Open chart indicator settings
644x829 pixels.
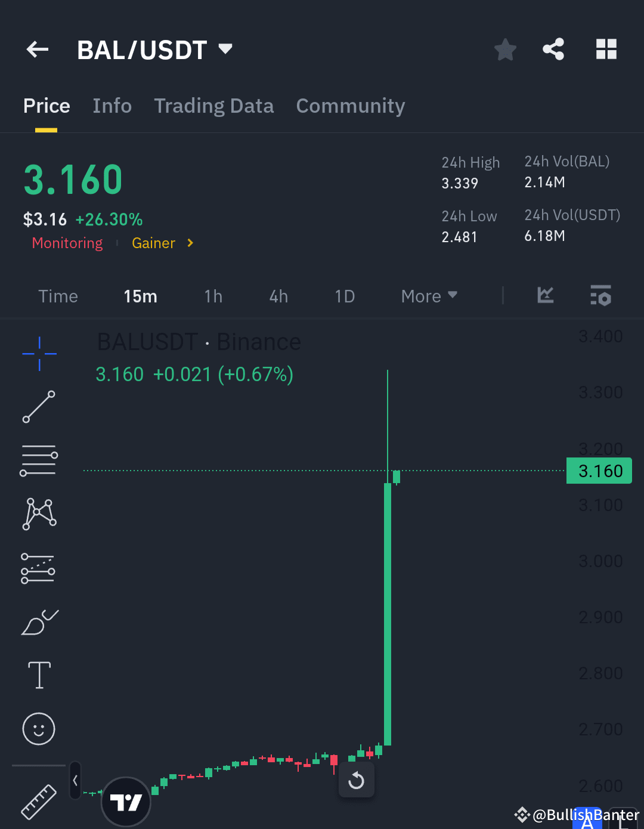coord(600,296)
